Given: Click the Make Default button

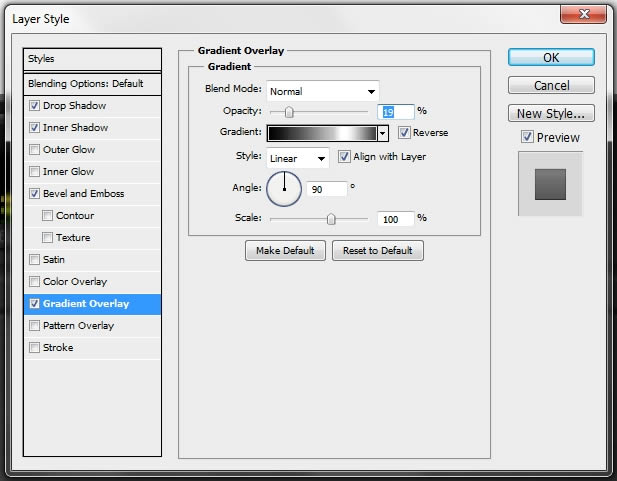Looking at the screenshot, I should [x=285, y=251].
